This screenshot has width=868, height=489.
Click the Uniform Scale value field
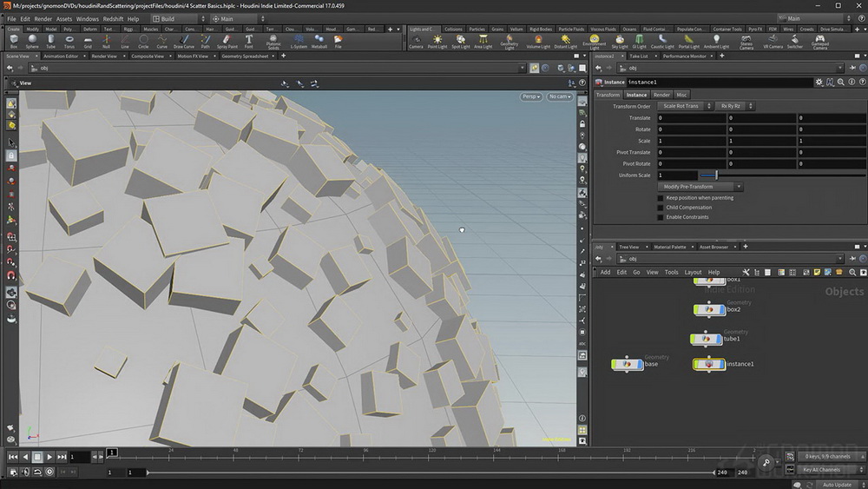point(677,175)
